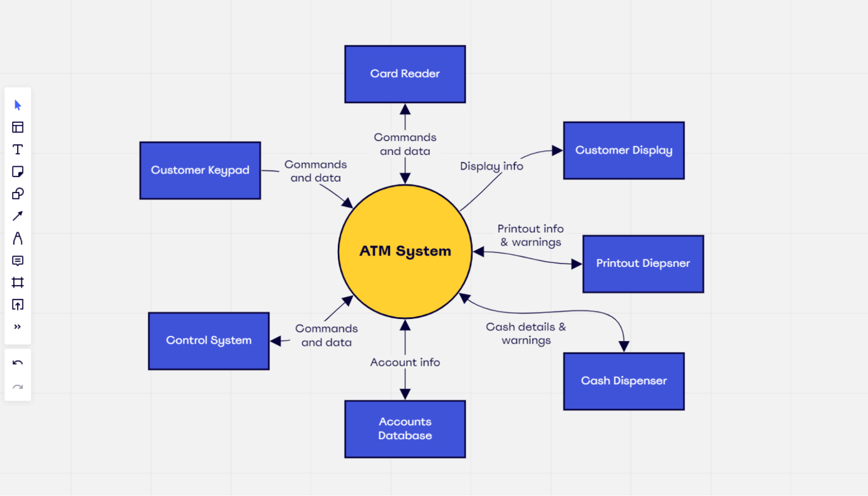Select the cursor/pointer tool

click(17, 105)
